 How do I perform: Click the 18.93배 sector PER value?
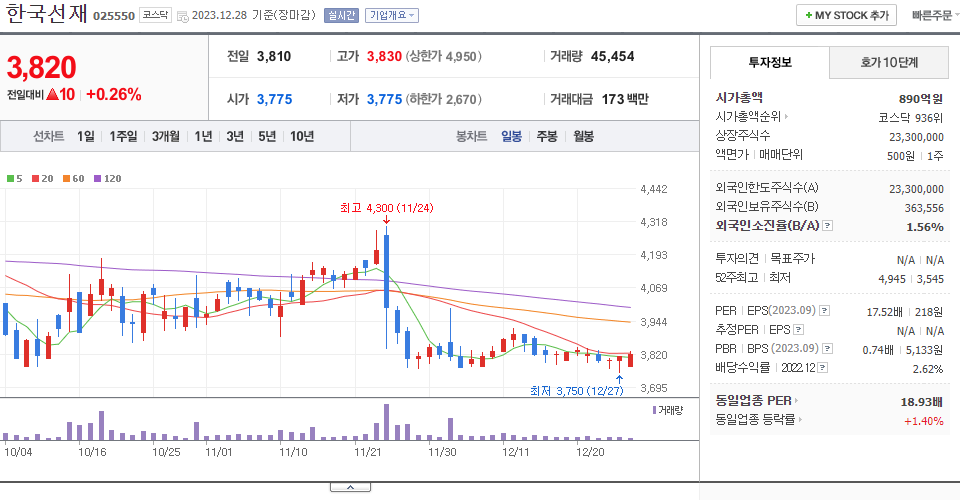coord(921,402)
